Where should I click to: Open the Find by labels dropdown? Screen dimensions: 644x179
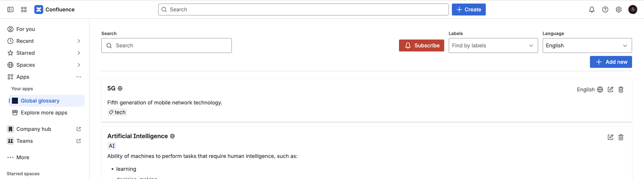tap(493, 45)
